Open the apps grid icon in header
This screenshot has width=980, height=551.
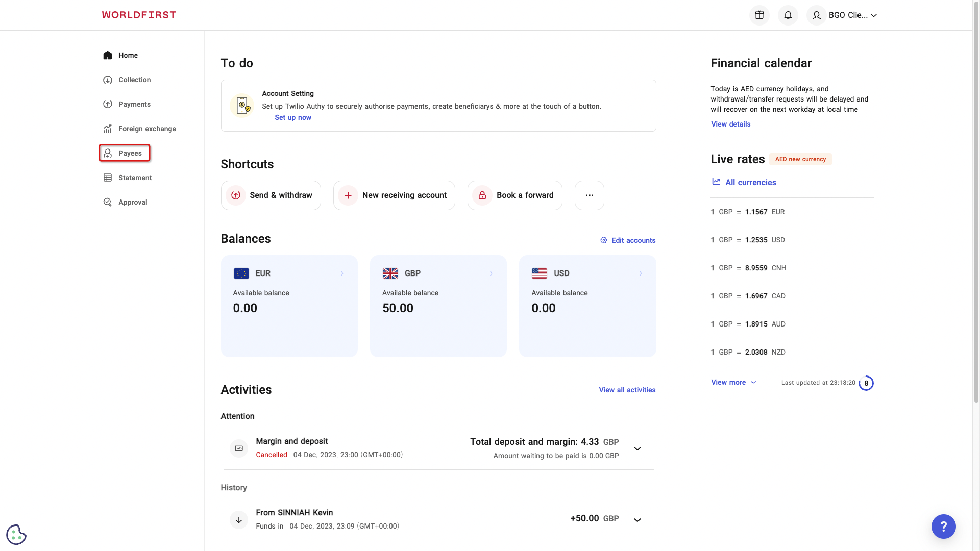(x=759, y=15)
